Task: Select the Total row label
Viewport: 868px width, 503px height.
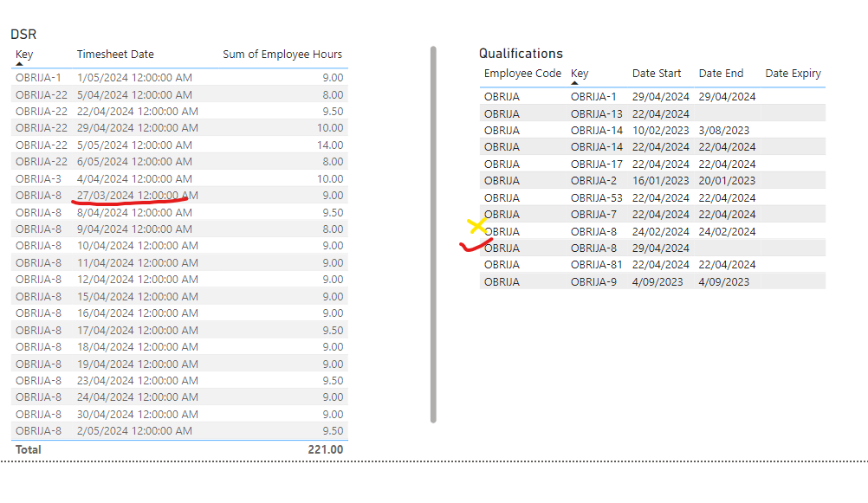Action: click(x=29, y=449)
